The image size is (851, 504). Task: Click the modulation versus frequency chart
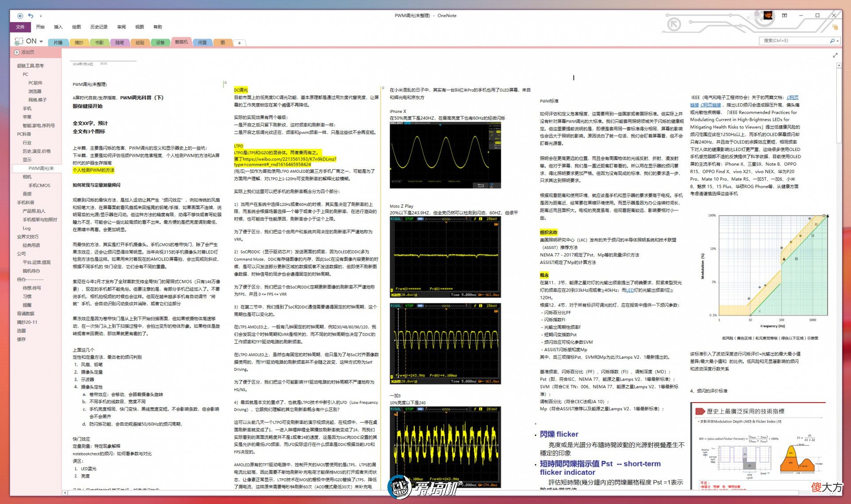pos(765,270)
